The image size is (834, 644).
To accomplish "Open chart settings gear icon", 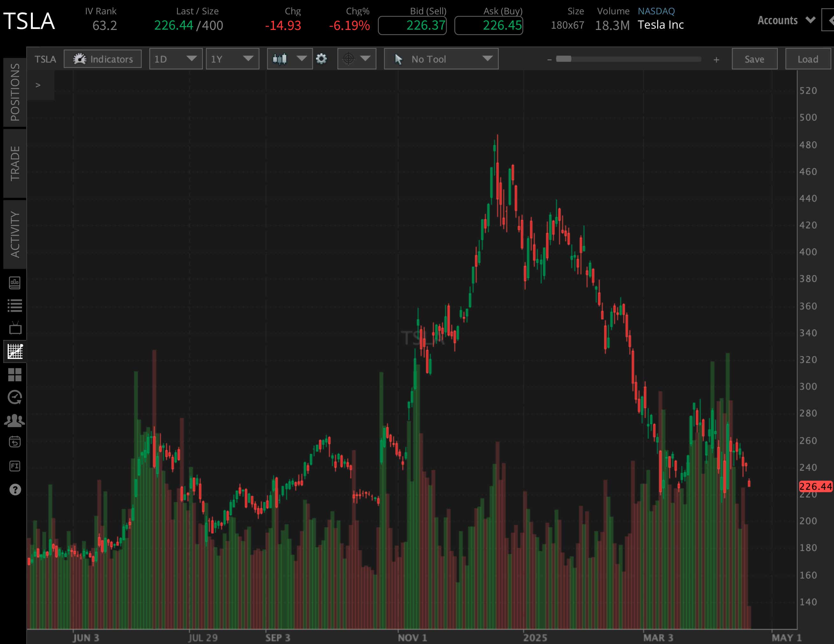I will tap(321, 59).
